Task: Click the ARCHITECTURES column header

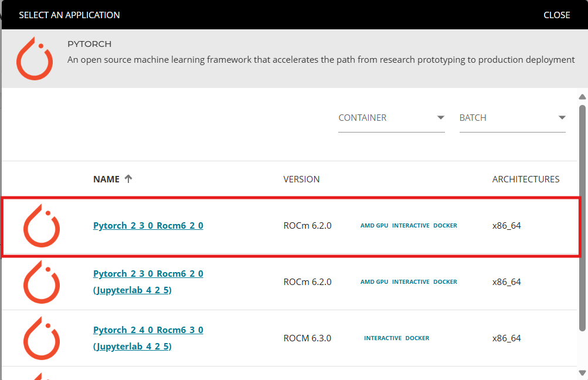Action: 526,179
